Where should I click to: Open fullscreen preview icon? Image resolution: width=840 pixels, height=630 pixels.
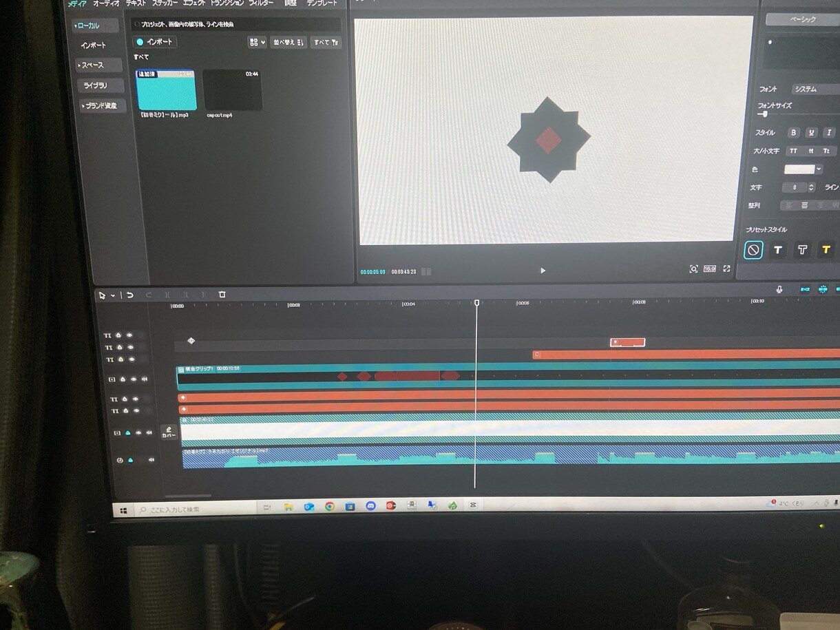coord(726,269)
